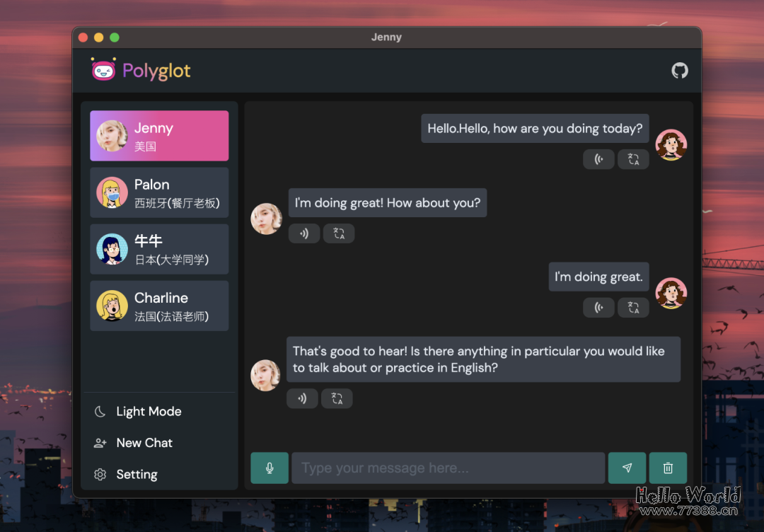764x532 pixels.
Task: Play audio for "Hello.Hello, how are you" message
Action: pos(598,159)
